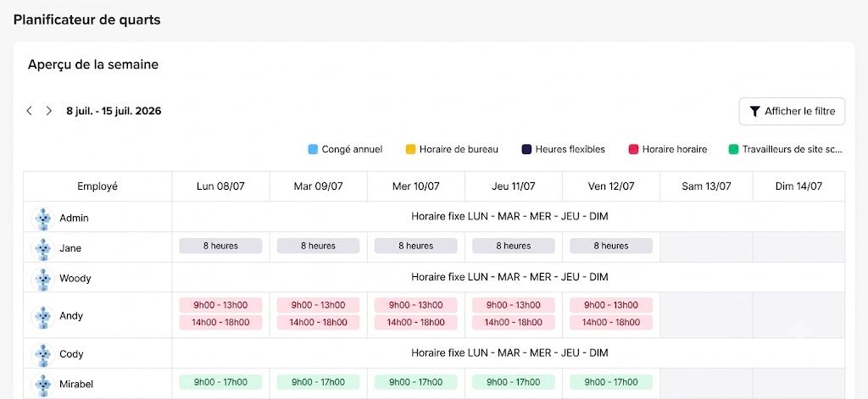Viewport: 868px width, 399px height.
Task: Click Woody's Horaire fixe schedule row
Action: [509, 277]
